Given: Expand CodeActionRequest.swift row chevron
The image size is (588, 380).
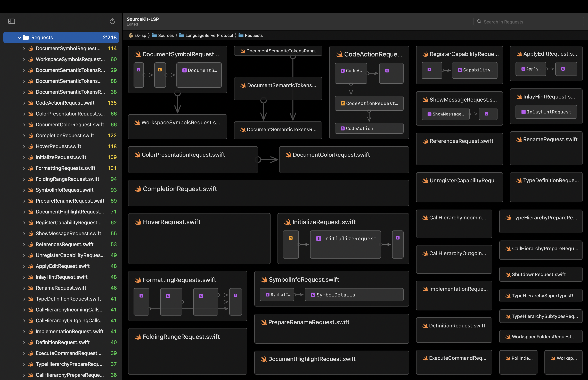Looking at the screenshot, I should 24,103.
